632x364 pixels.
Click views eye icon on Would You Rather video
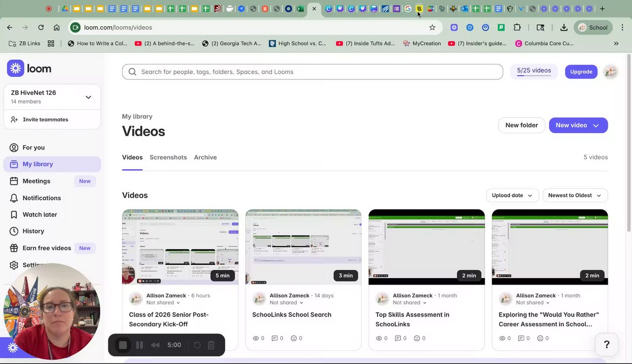tap(503, 338)
